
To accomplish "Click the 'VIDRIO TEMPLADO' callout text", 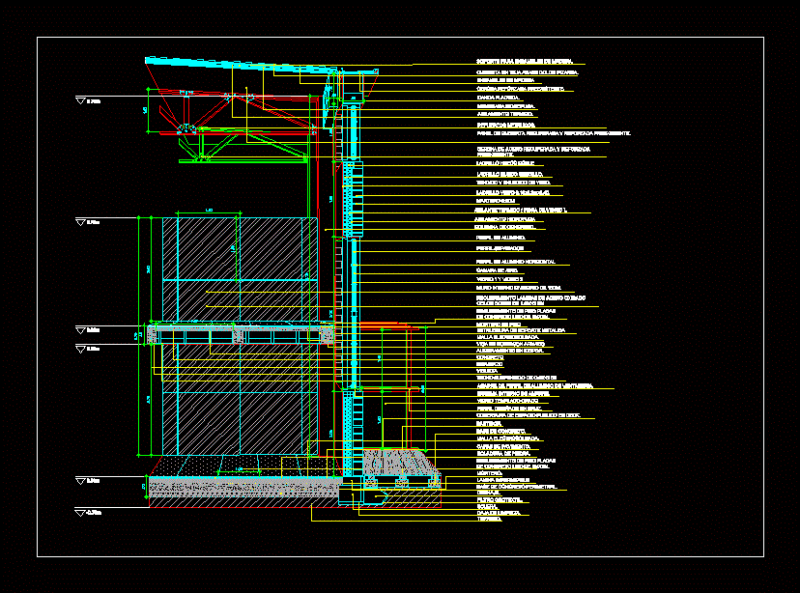I will 507,401.
